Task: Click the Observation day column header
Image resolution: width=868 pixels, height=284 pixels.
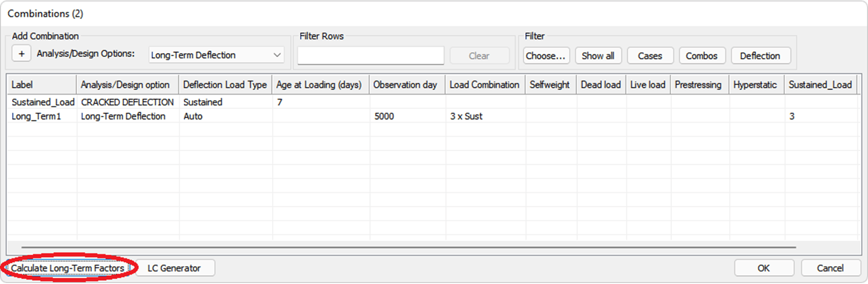Action: click(x=405, y=85)
